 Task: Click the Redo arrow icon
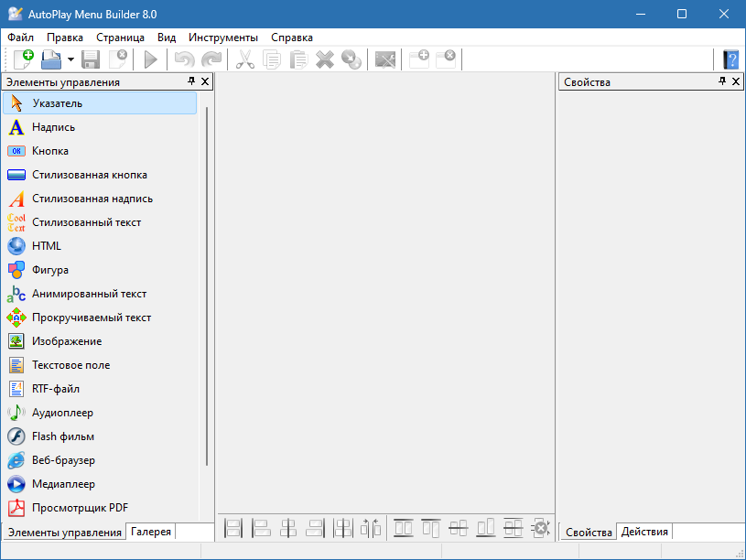[211, 59]
